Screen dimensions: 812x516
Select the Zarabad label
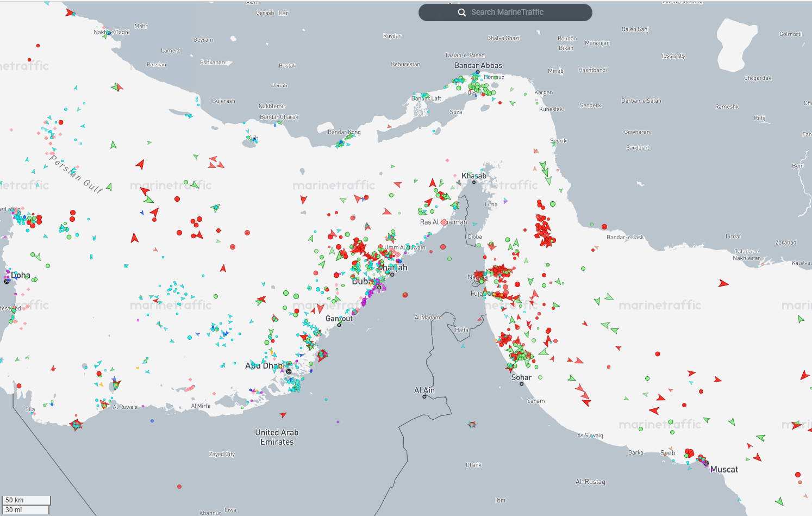tap(786, 243)
